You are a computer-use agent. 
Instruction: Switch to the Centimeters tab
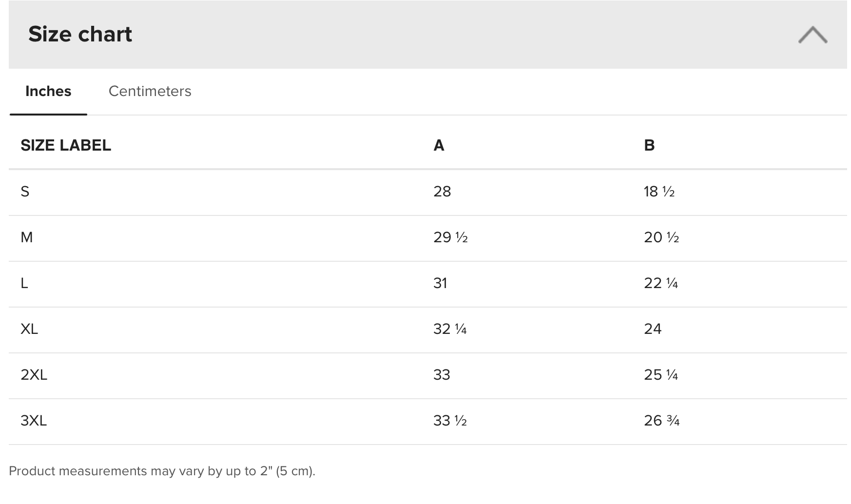150,91
